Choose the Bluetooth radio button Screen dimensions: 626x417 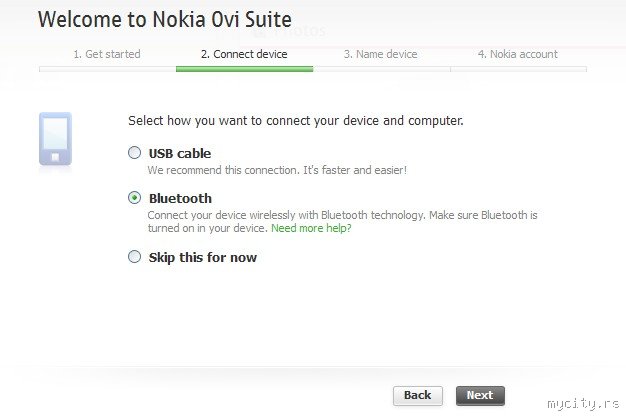coord(135,198)
